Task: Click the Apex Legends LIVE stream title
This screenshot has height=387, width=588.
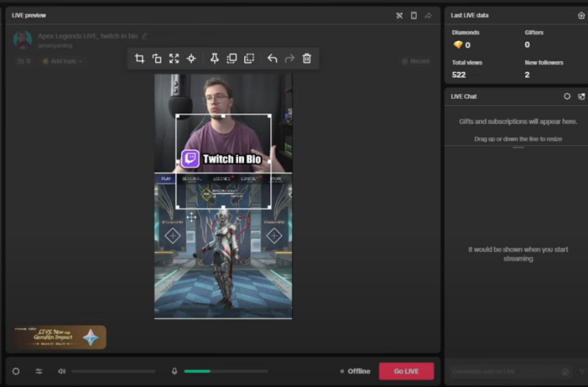Action: pyautogui.click(x=87, y=36)
